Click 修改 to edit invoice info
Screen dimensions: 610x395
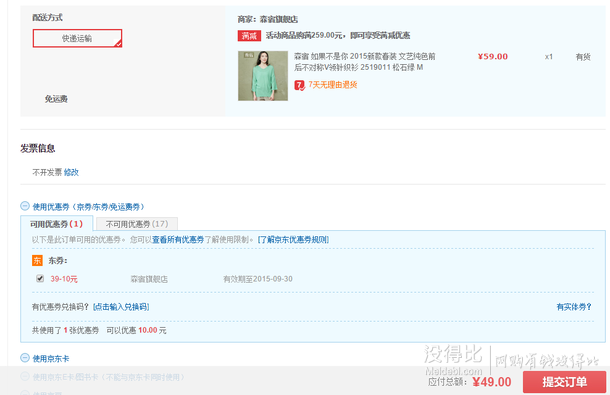click(71, 172)
